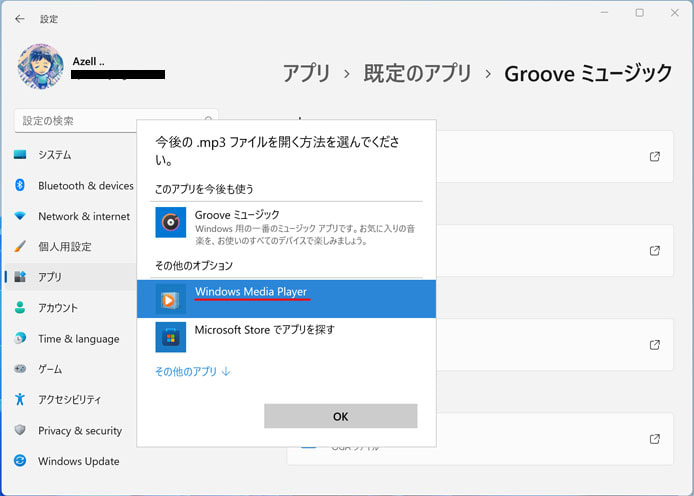Open 個人用設定 personalization settings
The width and height of the screenshot is (694, 496).
[65, 246]
